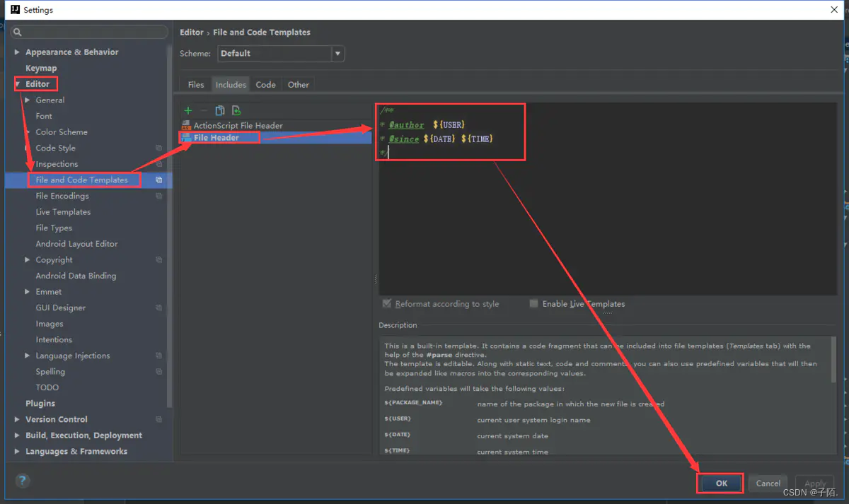Click inside the template code editor
Viewport: 849px width, 504px height.
click(607, 199)
